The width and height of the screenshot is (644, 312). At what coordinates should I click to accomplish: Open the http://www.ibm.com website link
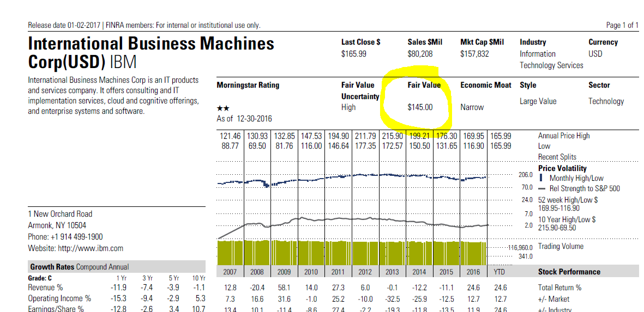91,248
